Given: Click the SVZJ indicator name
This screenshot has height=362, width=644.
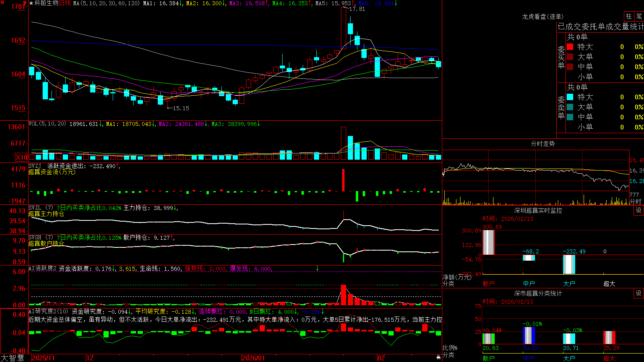Looking at the screenshot, I should pos(35,166).
